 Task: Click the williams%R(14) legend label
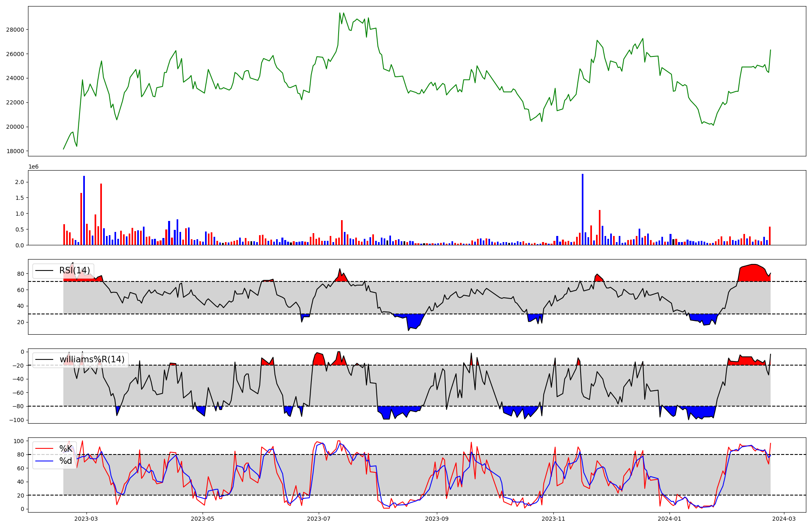92,359
